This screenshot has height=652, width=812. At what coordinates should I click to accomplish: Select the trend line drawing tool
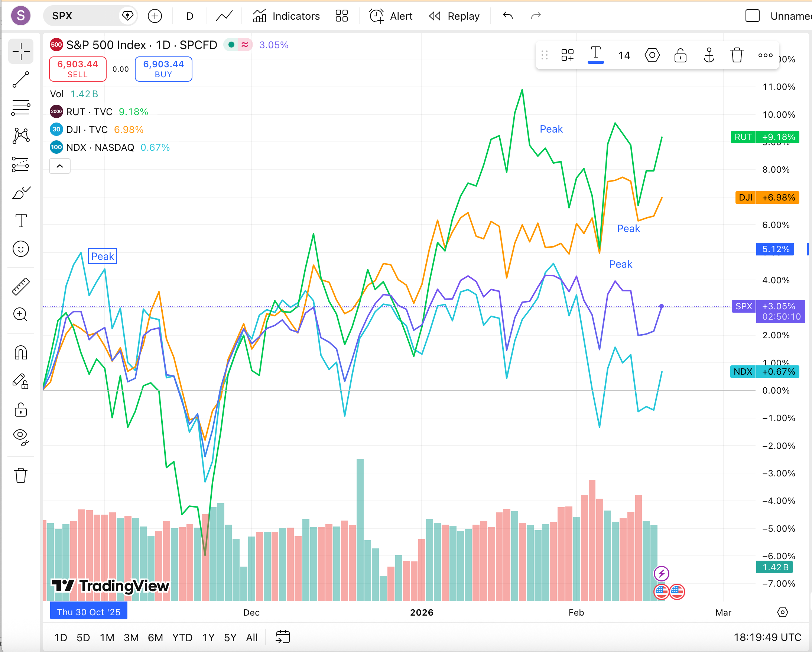pyautogui.click(x=21, y=79)
